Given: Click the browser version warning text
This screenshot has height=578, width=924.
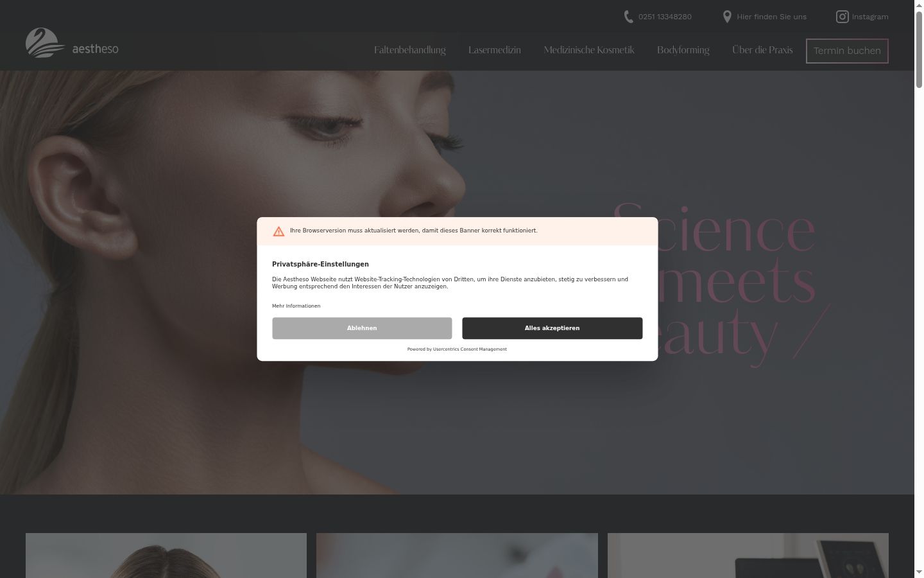Looking at the screenshot, I should (x=413, y=231).
